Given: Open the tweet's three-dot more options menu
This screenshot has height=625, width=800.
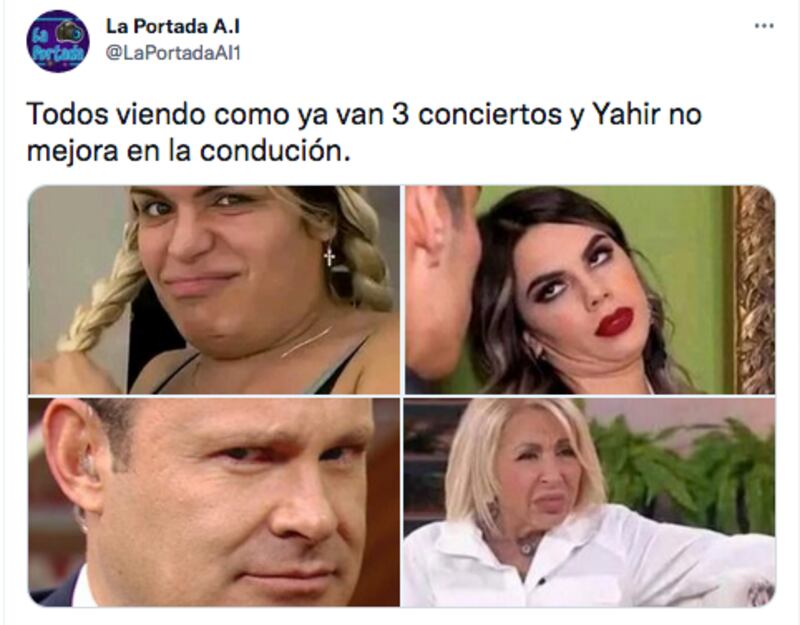Looking at the screenshot, I should 764,26.
